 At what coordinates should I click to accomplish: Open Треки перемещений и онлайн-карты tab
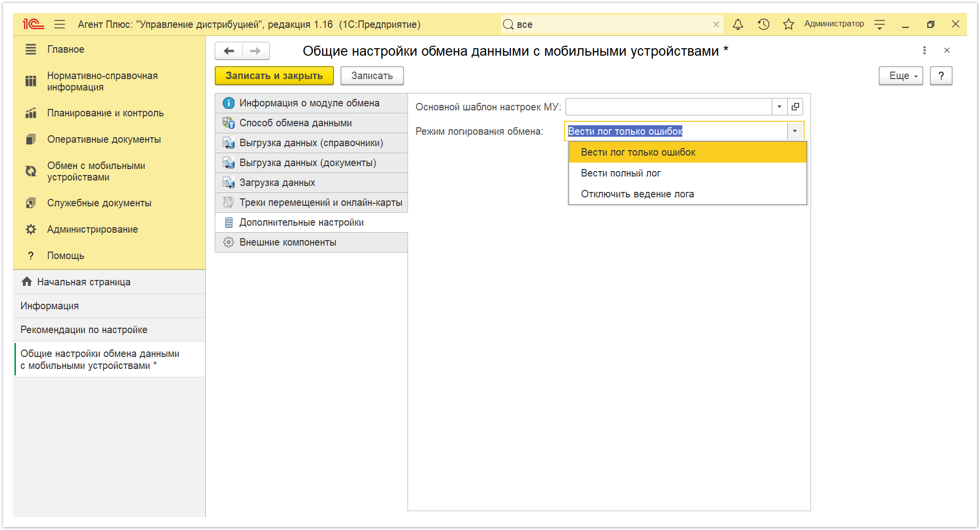click(311, 202)
